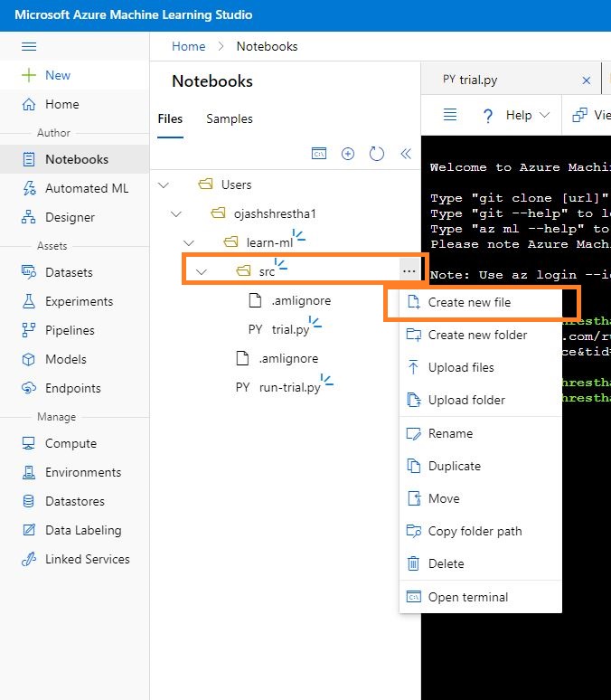611x700 pixels.
Task: Click Notebooks breadcrumb text
Action: [x=267, y=46]
